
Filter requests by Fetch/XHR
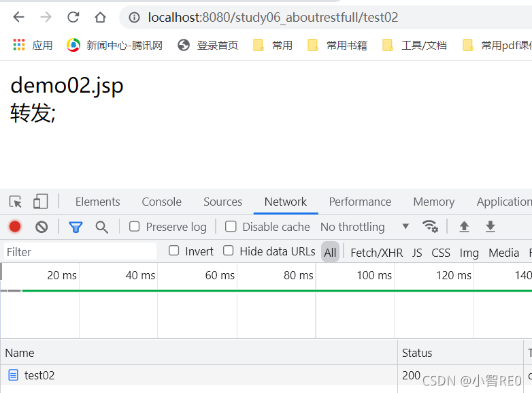(x=377, y=253)
